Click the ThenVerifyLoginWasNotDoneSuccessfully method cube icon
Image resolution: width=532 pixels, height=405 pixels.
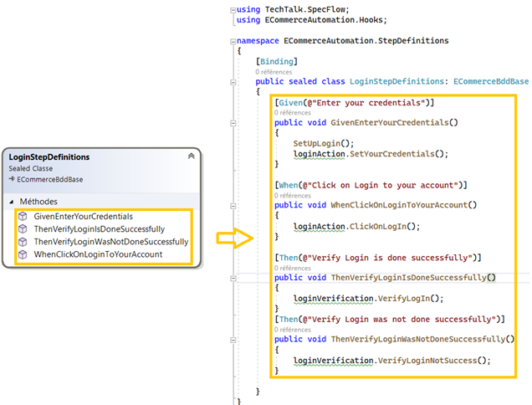coord(23,242)
